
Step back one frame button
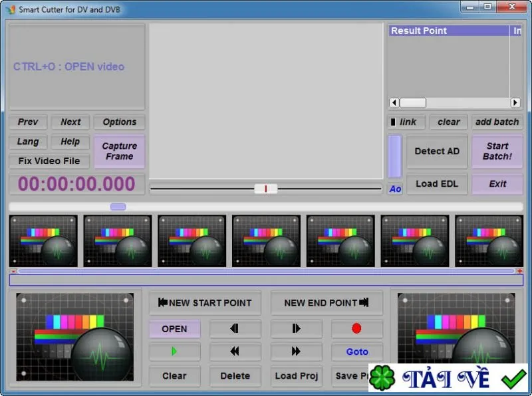(235, 328)
